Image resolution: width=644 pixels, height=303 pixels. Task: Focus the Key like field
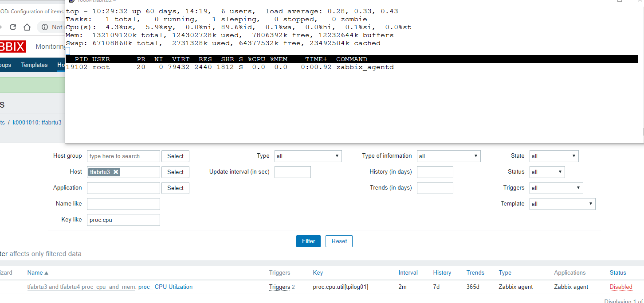123,220
